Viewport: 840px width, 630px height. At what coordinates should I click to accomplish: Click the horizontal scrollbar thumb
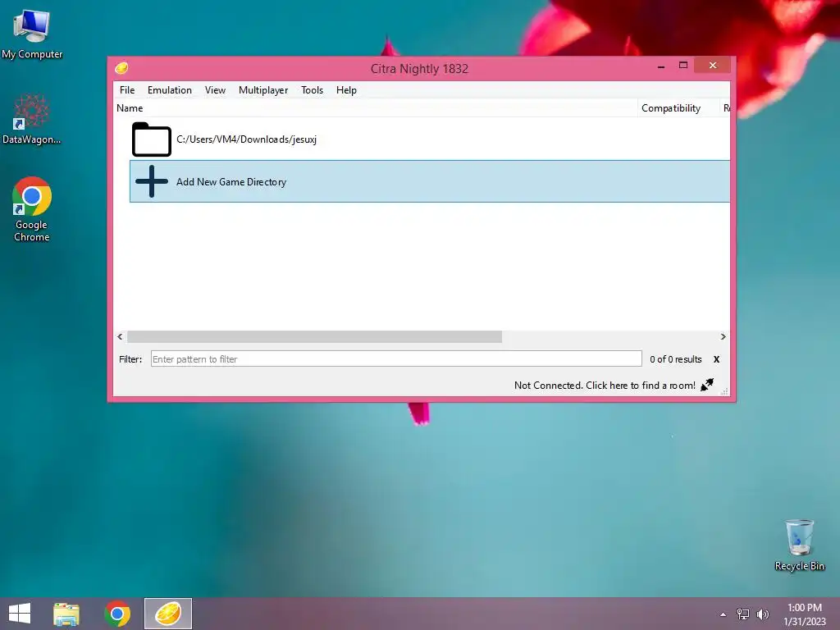[314, 336]
